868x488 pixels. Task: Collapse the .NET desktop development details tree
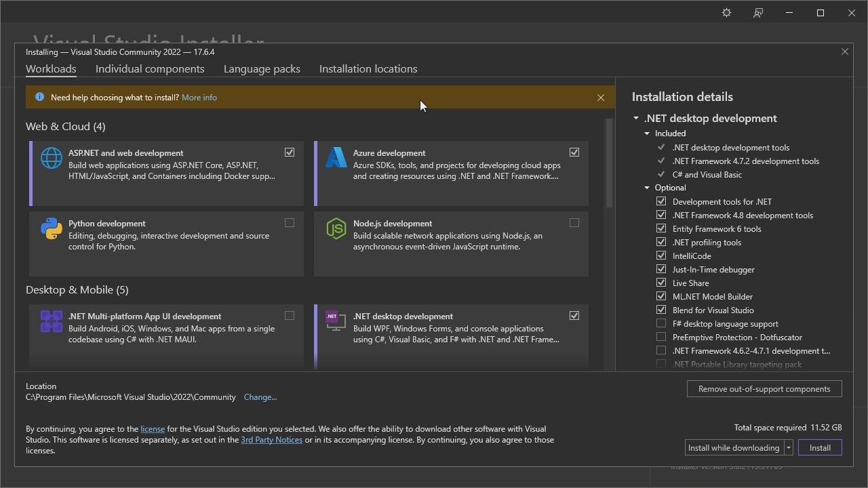point(636,119)
